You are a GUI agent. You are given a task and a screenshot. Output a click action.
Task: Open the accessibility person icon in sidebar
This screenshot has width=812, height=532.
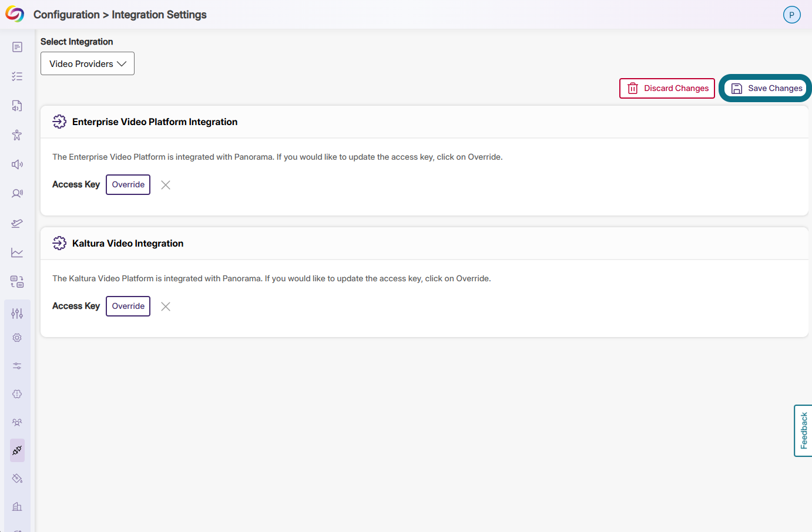(17, 135)
